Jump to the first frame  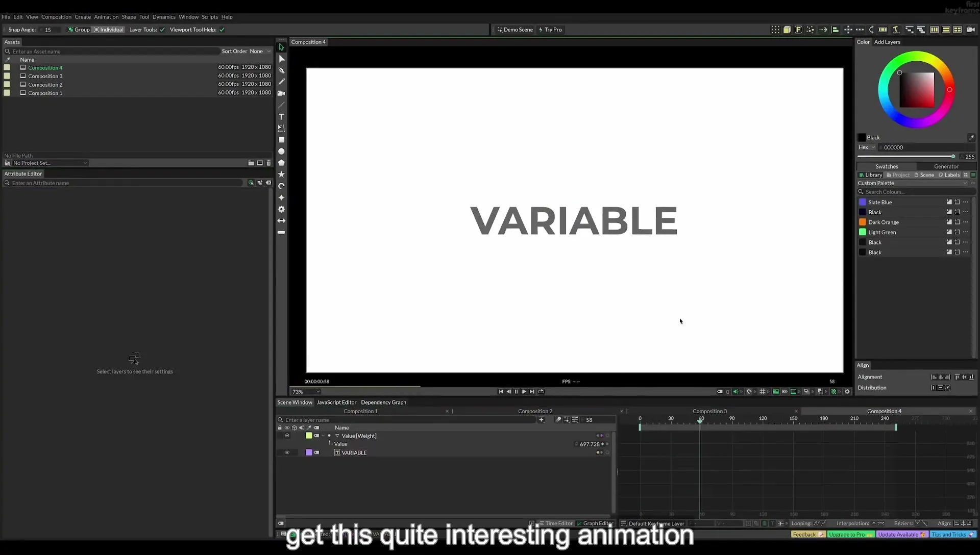pos(501,392)
